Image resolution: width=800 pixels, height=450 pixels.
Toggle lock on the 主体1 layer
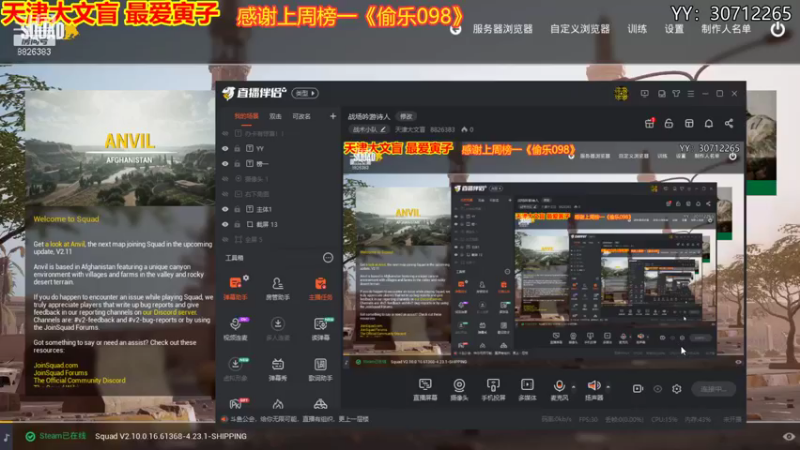pos(237,209)
